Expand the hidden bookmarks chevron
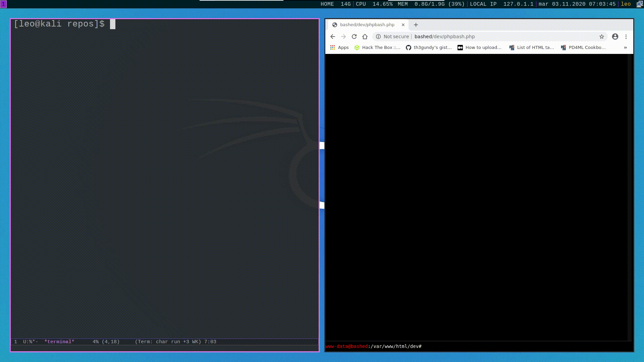The image size is (644, 362). coord(626,48)
